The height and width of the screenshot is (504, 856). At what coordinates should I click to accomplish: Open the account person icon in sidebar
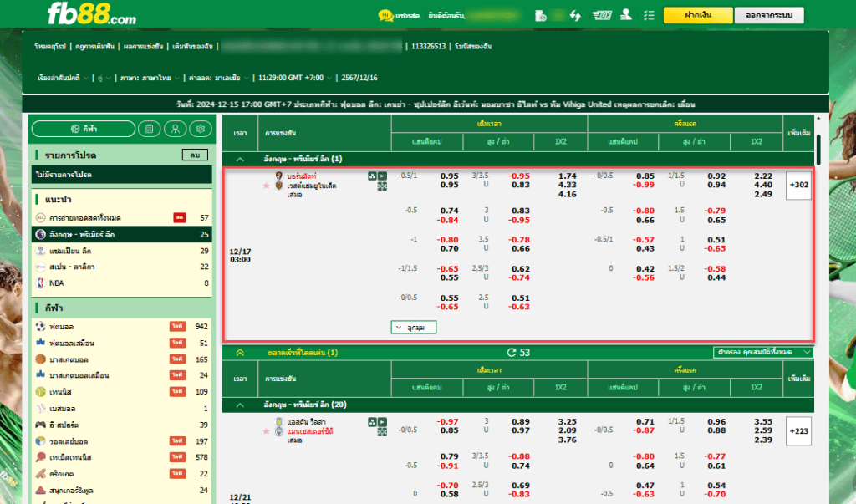pyautogui.click(x=176, y=129)
